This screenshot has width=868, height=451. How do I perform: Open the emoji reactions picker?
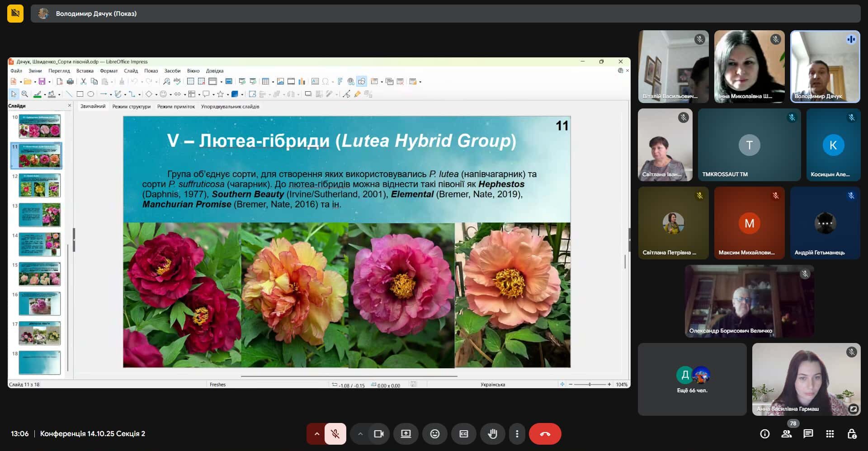click(x=434, y=434)
